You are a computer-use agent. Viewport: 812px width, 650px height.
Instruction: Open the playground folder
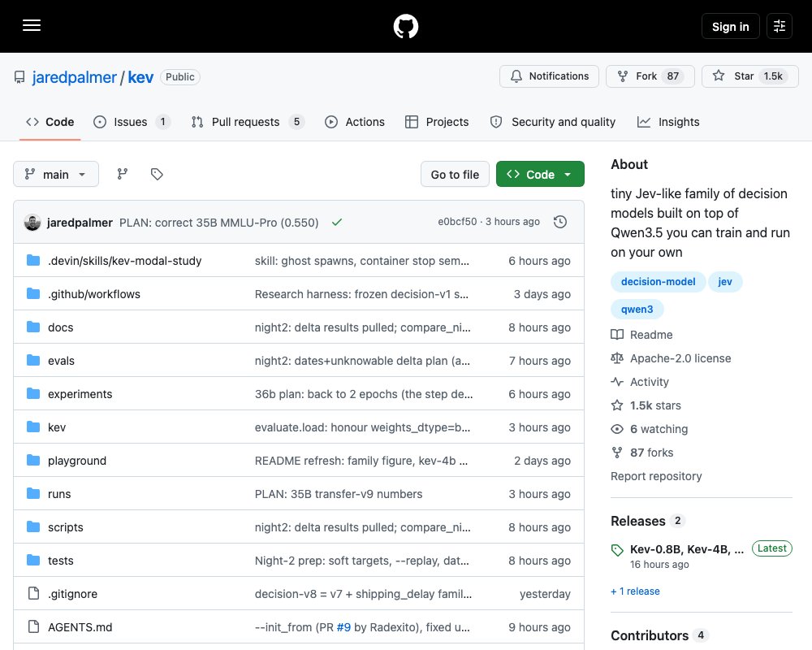pos(76,461)
